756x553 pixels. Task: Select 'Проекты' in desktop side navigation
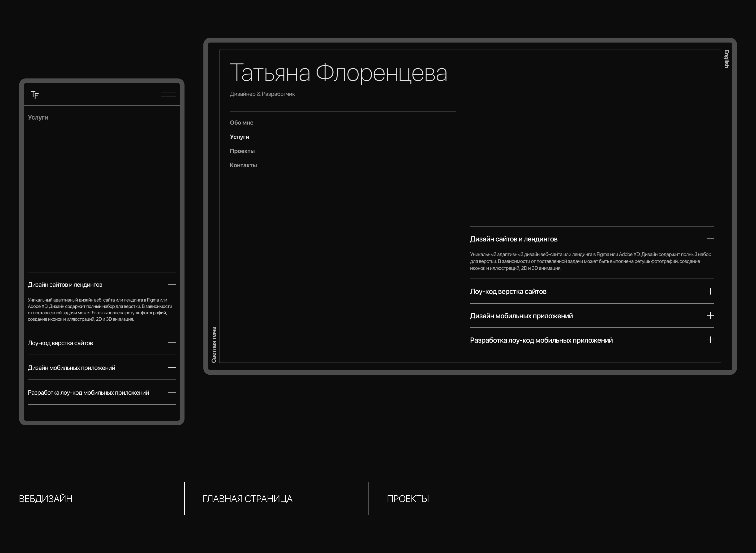click(242, 151)
